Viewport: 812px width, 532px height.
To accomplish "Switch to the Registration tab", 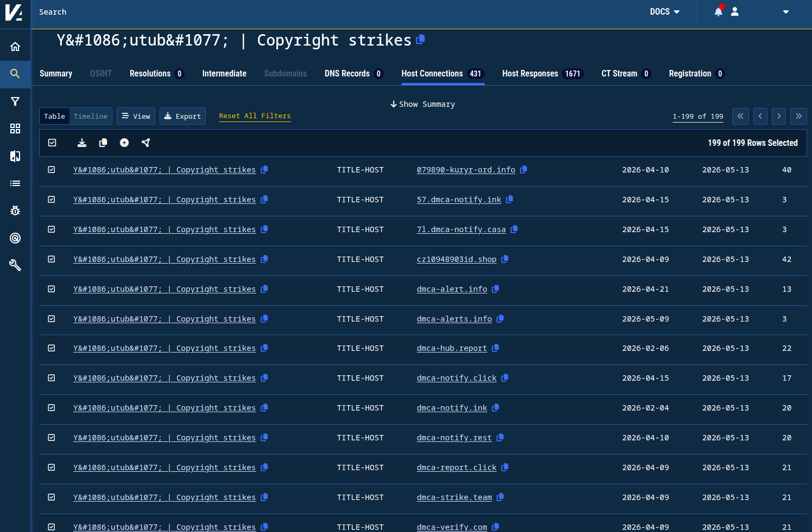I will pyautogui.click(x=696, y=73).
